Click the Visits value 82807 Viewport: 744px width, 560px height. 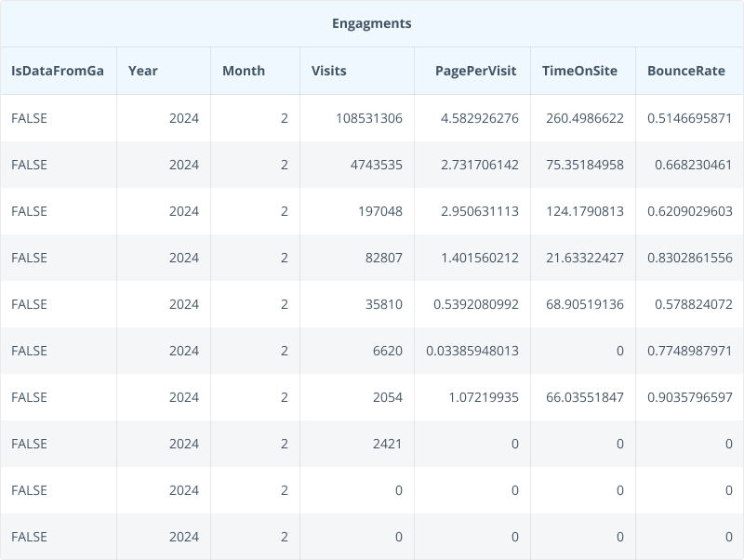(384, 258)
